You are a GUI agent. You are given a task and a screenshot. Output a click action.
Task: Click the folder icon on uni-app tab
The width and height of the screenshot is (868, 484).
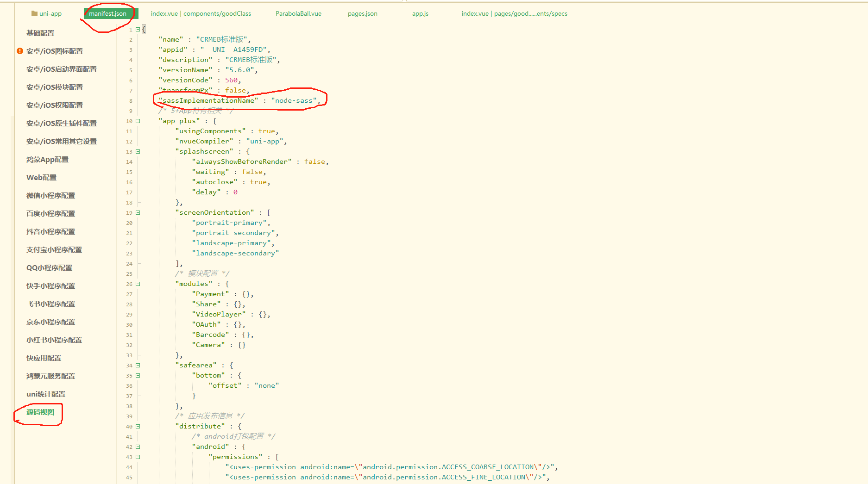point(34,13)
